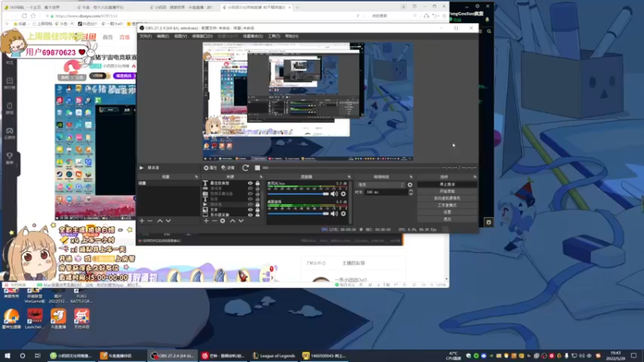This screenshot has width=644, height=362.
Task: Click 设置 button in Controls
Action: point(447,212)
